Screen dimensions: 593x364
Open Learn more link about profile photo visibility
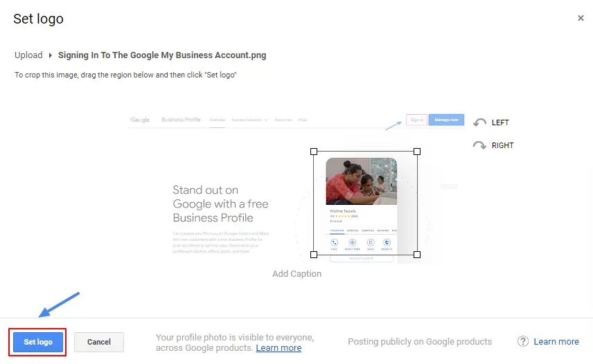278,348
